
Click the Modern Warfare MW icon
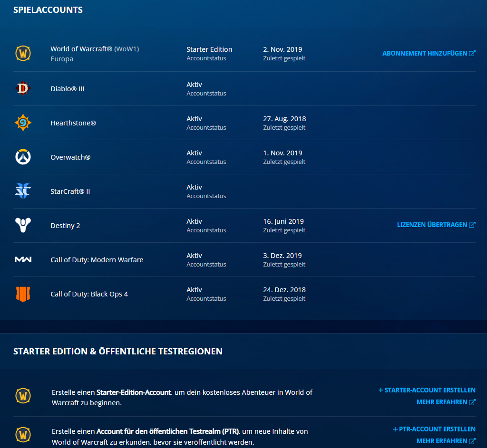pyautogui.click(x=23, y=259)
